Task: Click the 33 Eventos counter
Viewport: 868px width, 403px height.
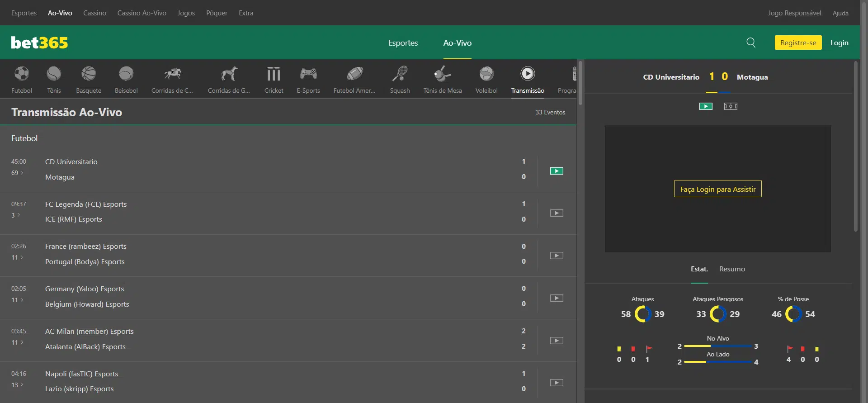Action: tap(550, 112)
